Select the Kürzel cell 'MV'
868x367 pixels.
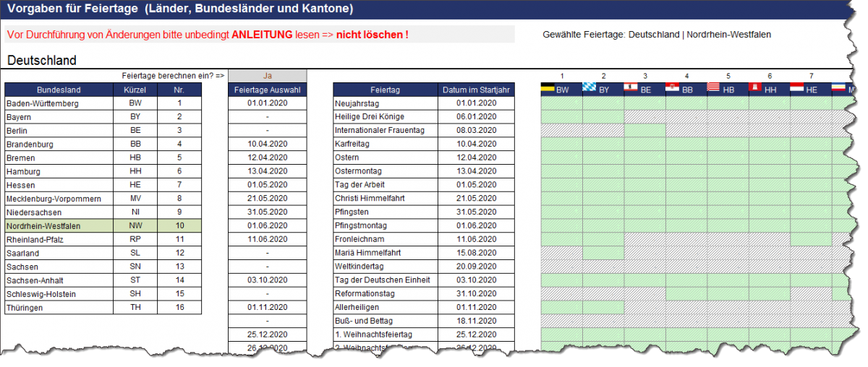135,199
